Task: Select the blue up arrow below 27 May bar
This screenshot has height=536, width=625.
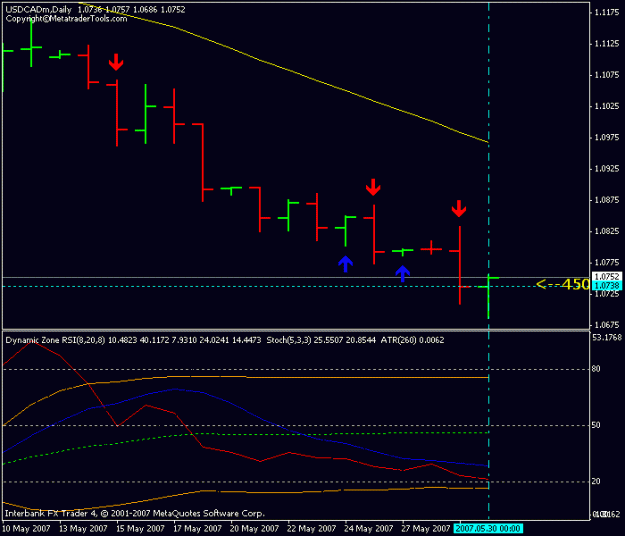Action: pyautogui.click(x=403, y=274)
